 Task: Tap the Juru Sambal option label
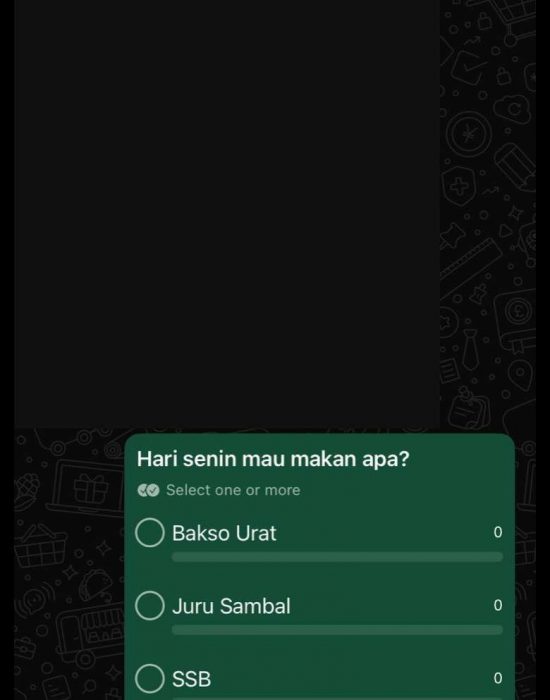[231, 606]
